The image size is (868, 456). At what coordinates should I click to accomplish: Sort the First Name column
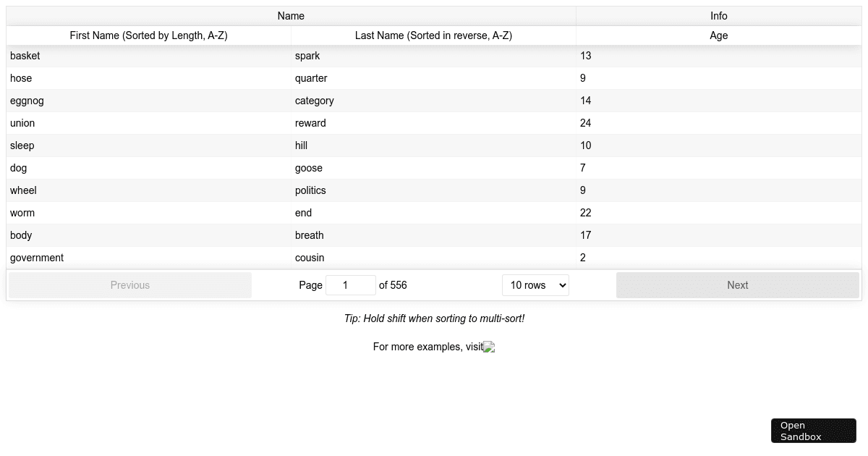tap(148, 35)
